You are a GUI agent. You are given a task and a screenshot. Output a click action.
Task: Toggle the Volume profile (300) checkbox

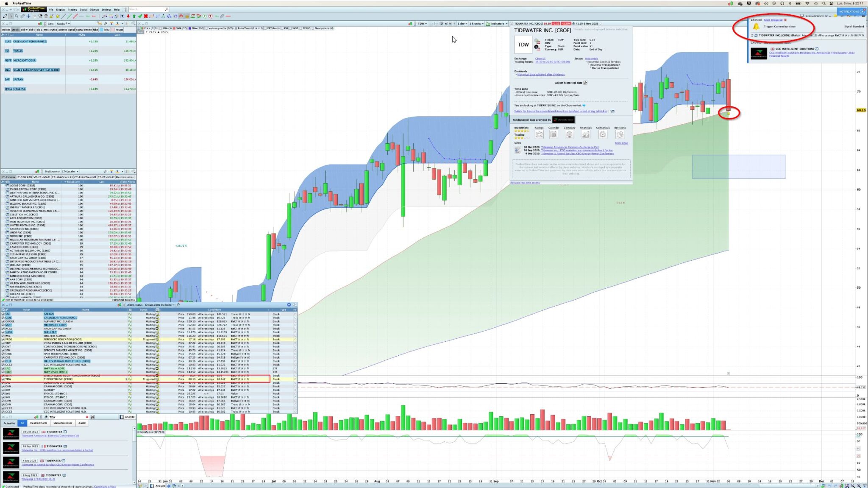[x=206, y=28]
